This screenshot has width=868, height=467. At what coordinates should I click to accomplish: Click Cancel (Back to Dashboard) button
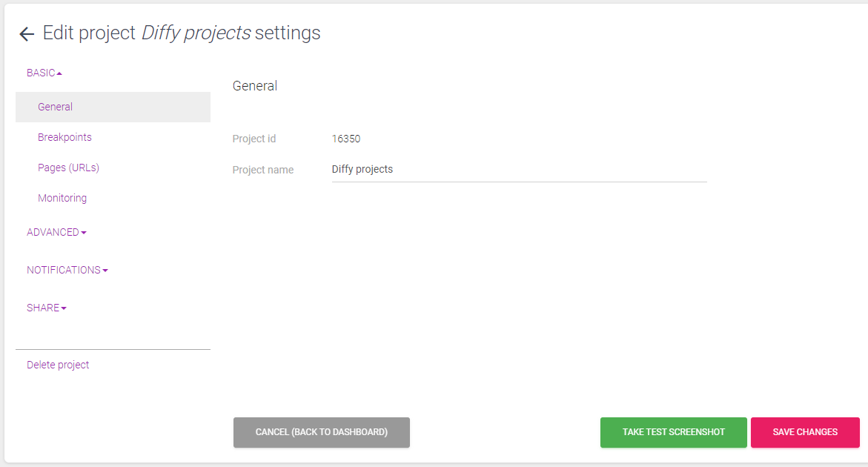click(x=322, y=432)
